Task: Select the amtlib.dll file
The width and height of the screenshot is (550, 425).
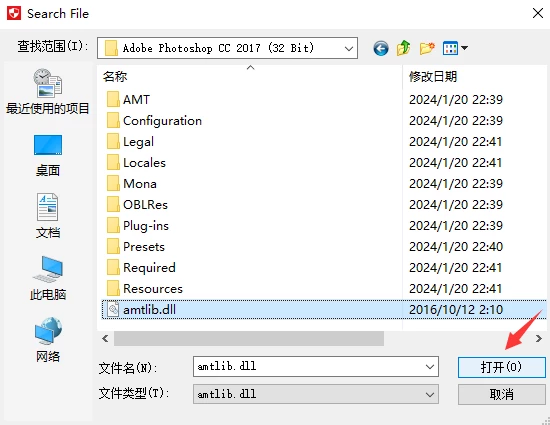Action: 324,310
